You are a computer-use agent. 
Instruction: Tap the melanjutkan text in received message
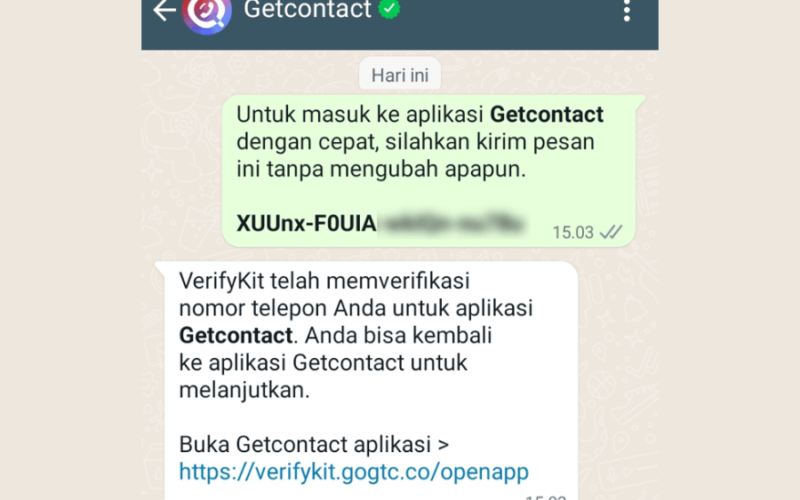coord(244,390)
